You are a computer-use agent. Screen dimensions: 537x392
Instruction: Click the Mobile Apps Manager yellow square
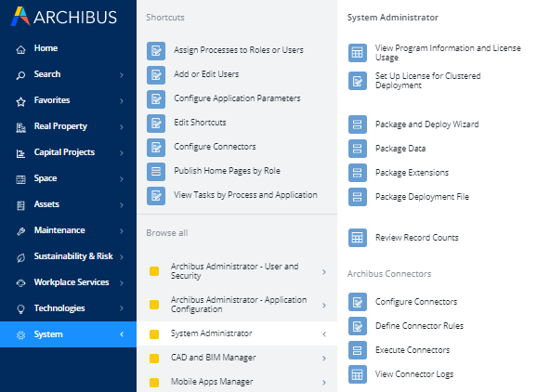(154, 382)
